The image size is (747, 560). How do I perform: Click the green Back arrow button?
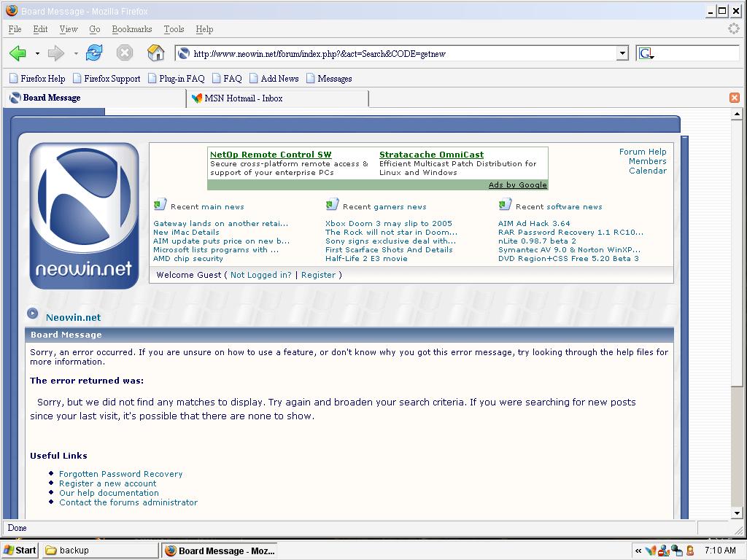pyautogui.click(x=18, y=53)
